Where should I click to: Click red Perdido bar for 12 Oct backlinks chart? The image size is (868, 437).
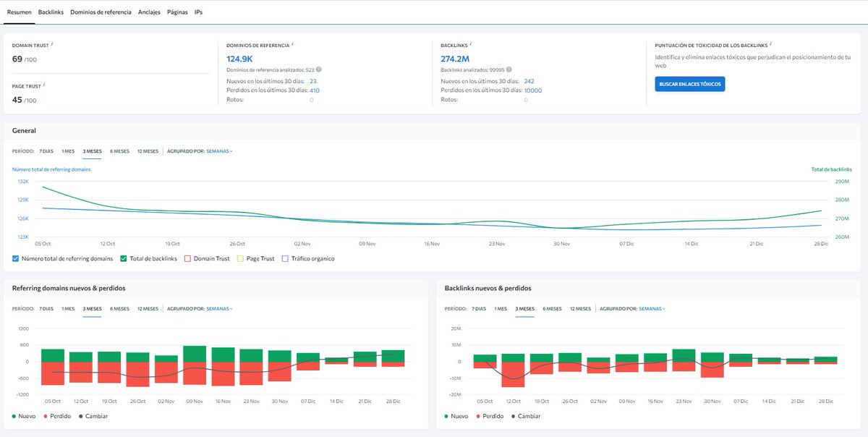coord(513,374)
